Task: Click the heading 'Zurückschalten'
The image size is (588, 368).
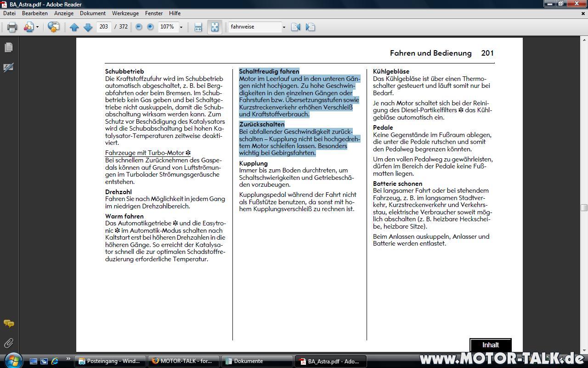Action: pos(262,124)
